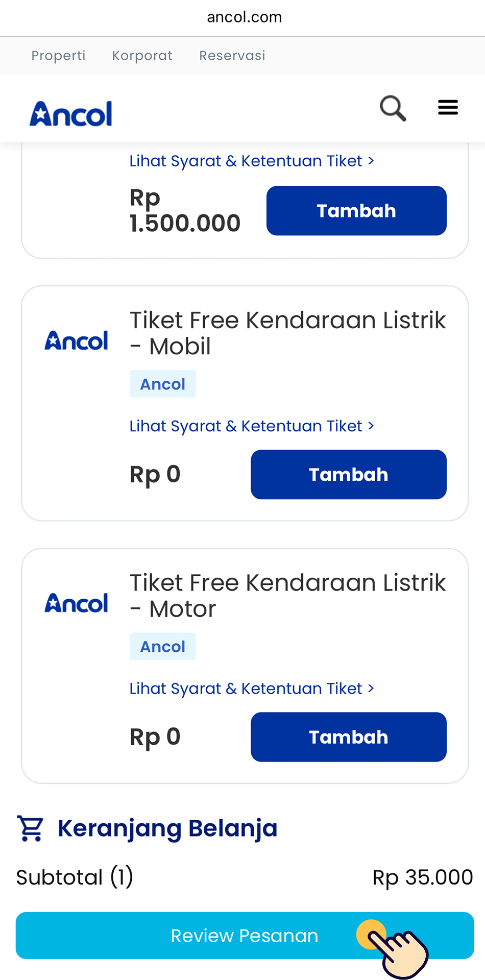The width and height of the screenshot is (485, 980).
Task: Add the Rp 1.500.000 ticket with Tambah
Action: pyautogui.click(x=356, y=211)
